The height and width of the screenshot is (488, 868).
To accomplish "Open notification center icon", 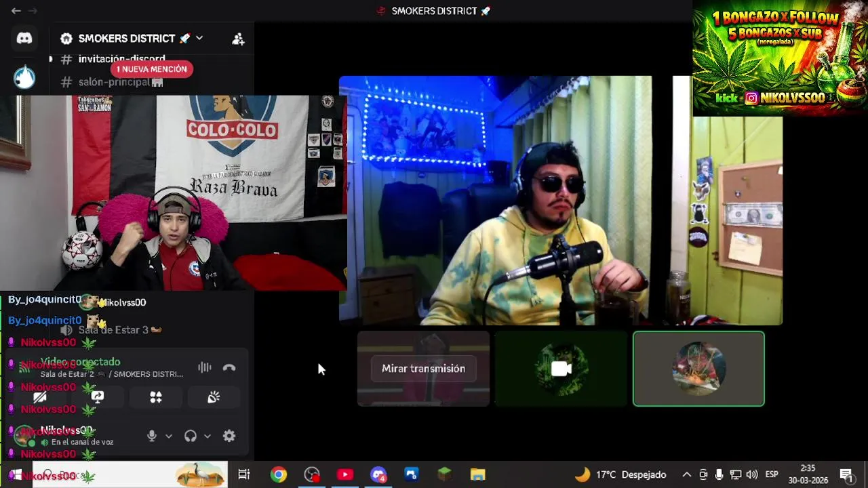I will pyautogui.click(x=846, y=474).
